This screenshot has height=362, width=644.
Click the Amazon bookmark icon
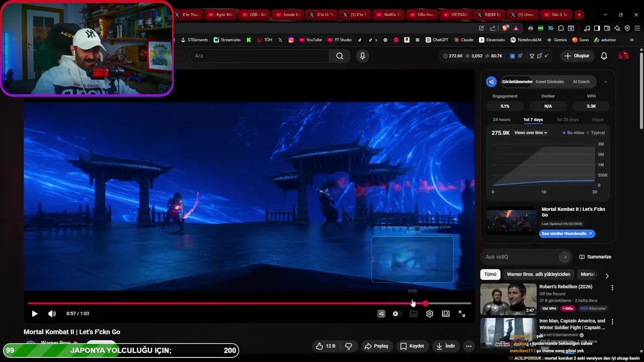[x=407, y=40]
